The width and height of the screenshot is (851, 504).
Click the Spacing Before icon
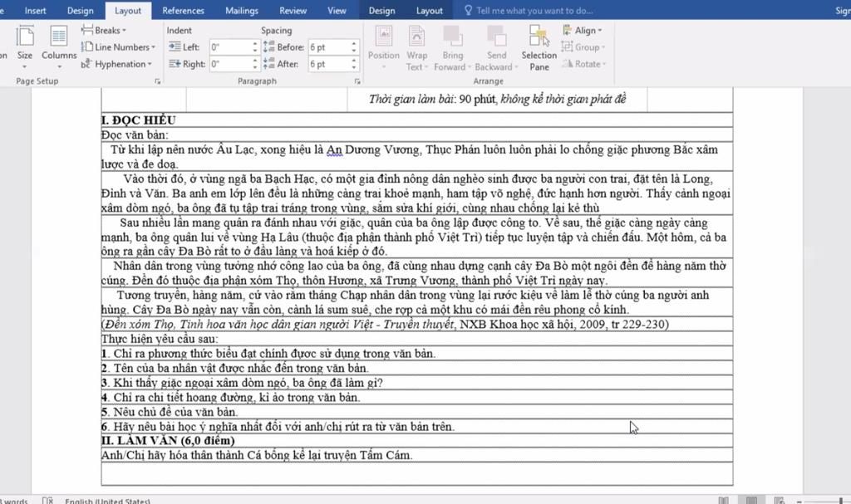(268, 47)
